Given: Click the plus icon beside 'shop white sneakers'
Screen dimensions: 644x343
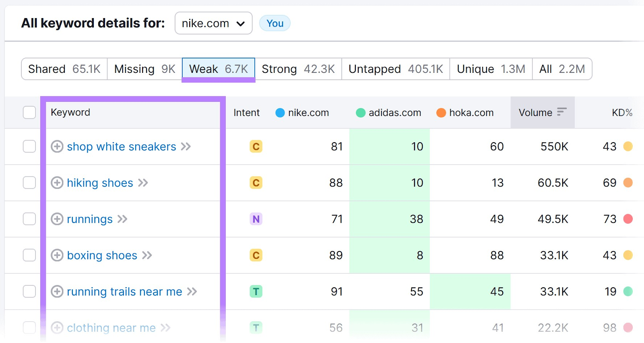Looking at the screenshot, I should (x=57, y=147).
